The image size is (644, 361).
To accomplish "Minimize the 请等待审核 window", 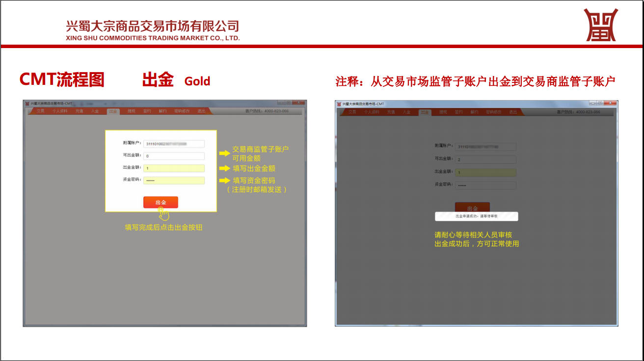I will [593, 103].
